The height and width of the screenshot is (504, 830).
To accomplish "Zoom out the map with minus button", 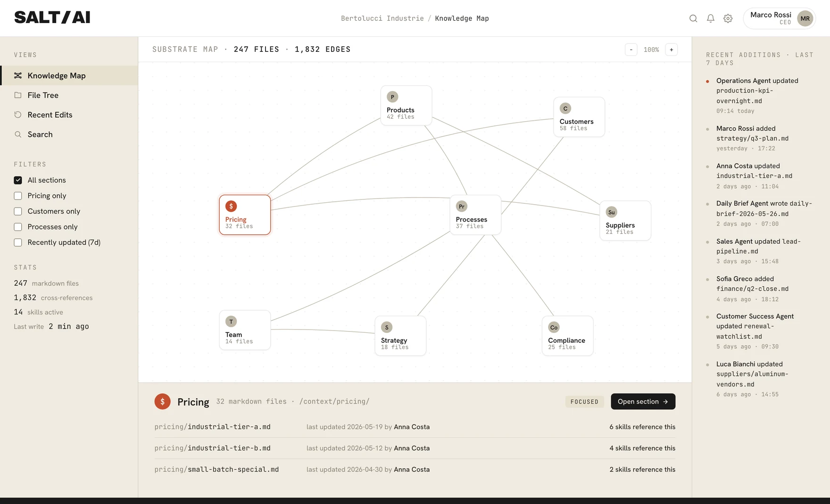I will coord(631,50).
